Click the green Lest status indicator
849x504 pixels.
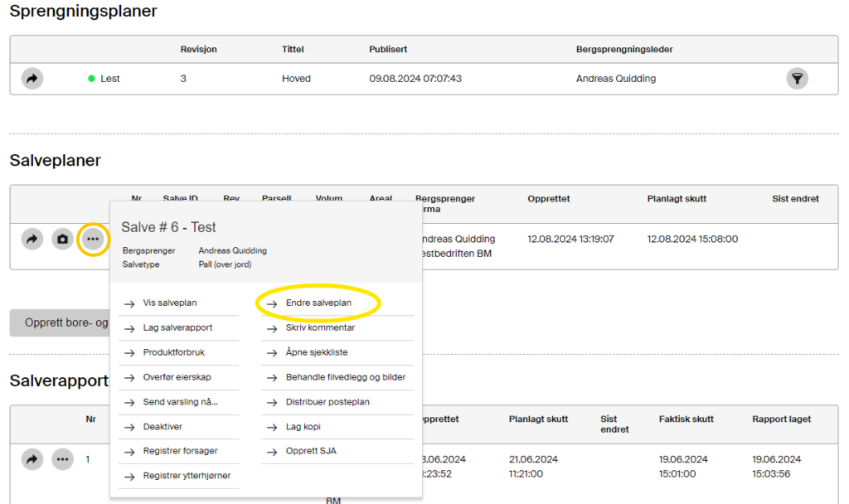91,79
